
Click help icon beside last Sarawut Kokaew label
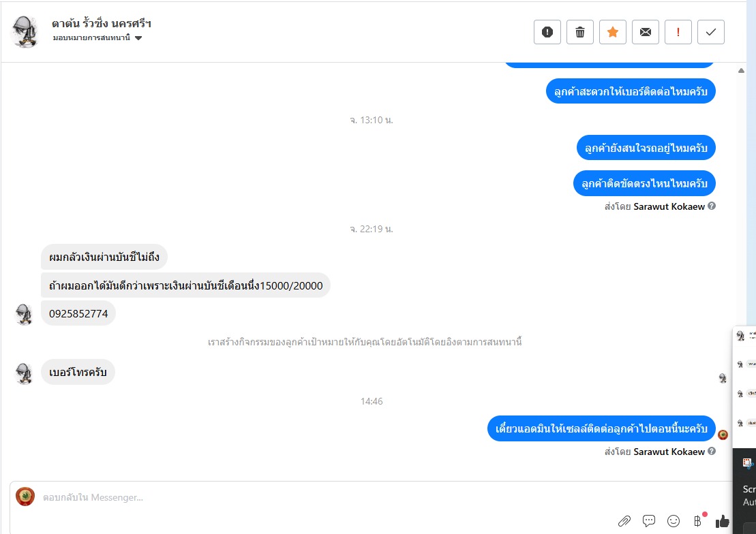click(x=712, y=452)
